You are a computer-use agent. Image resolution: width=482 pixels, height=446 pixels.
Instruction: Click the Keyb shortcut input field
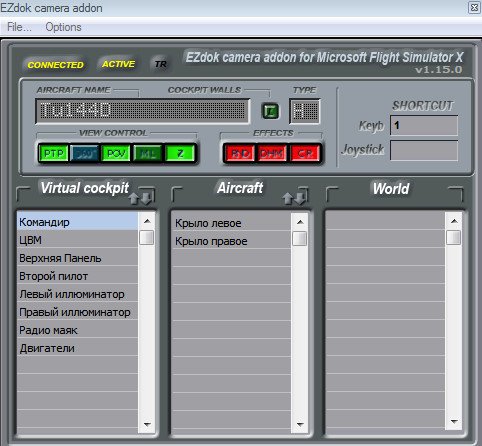tap(424, 126)
